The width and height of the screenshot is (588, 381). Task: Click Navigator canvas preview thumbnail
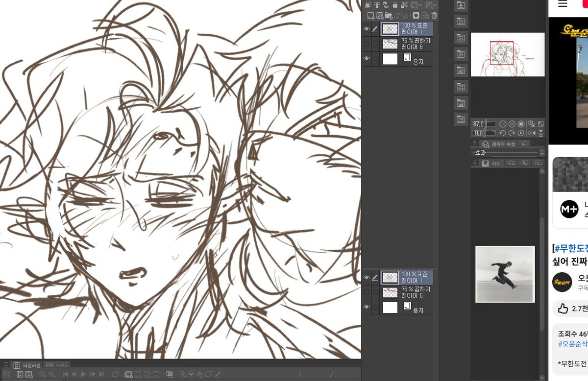point(508,54)
